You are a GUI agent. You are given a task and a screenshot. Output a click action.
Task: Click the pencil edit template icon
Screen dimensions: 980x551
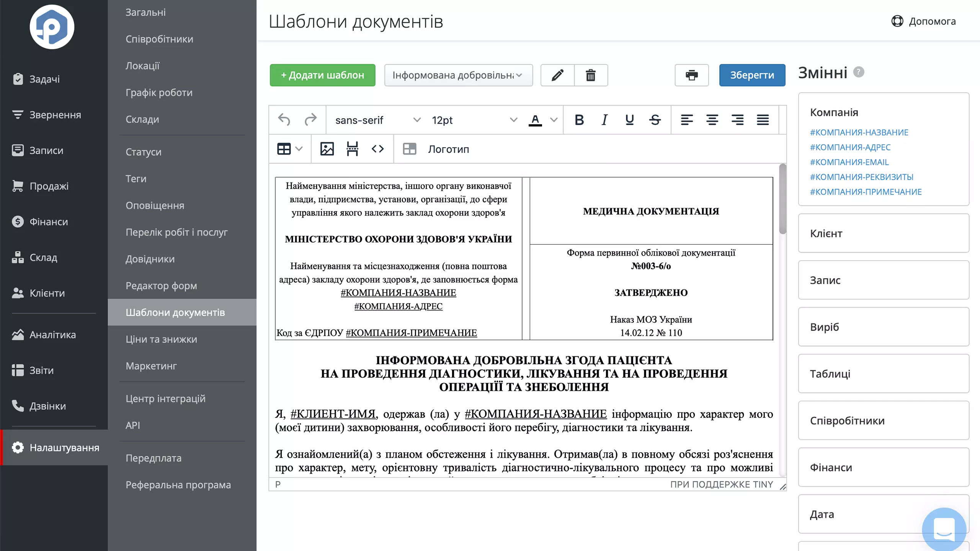(557, 75)
